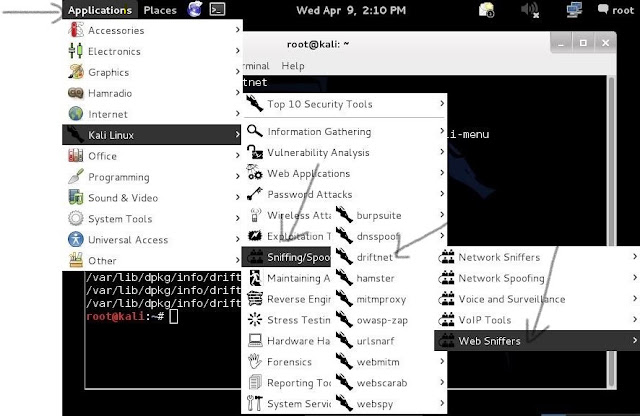Screen dimensions: 640x416
Task: Open Network Sniffers submenu
Action: (538, 257)
